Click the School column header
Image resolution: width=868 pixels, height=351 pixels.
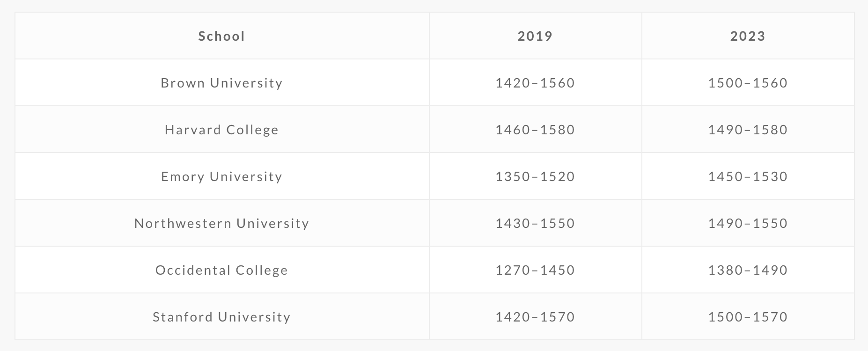pos(221,36)
